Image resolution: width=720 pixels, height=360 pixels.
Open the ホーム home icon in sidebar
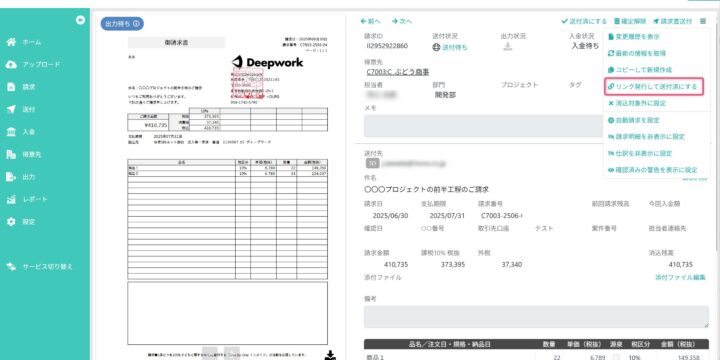tap(11, 42)
